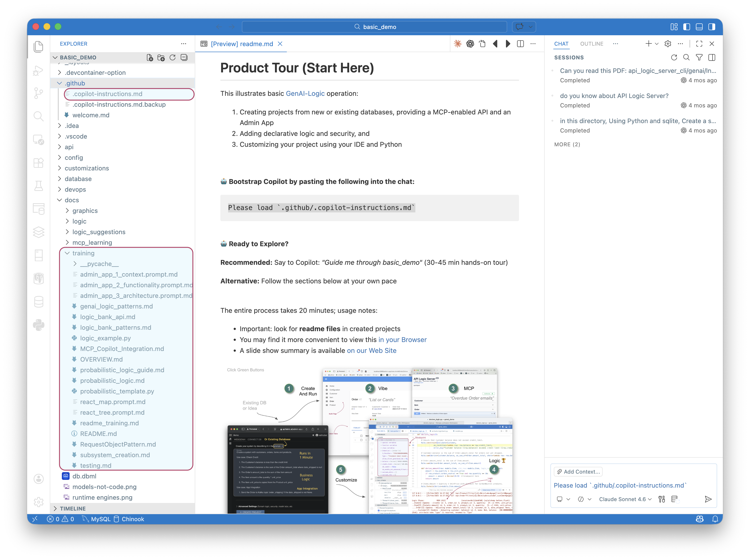Select the [Preview] readme.md tab
The height and width of the screenshot is (560, 750).
[x=242, y=44]
